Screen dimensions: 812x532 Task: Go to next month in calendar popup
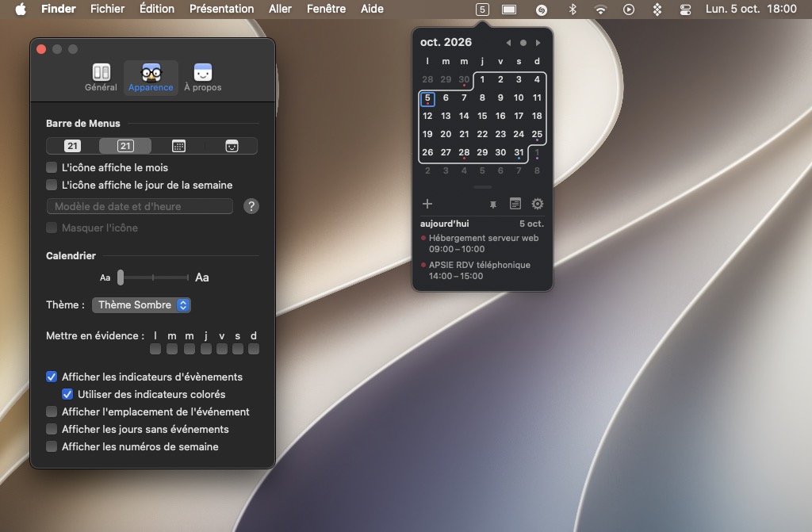pos(538,43)
